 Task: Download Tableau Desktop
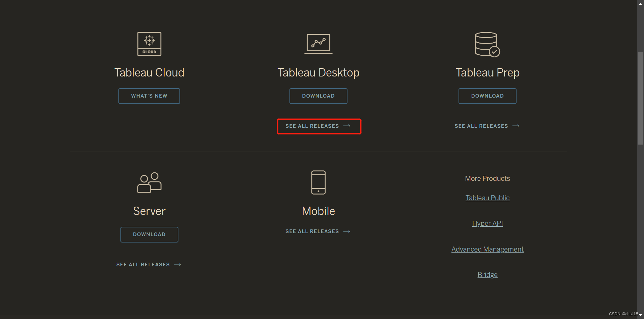pyautogui.click(x=318, y=96)
